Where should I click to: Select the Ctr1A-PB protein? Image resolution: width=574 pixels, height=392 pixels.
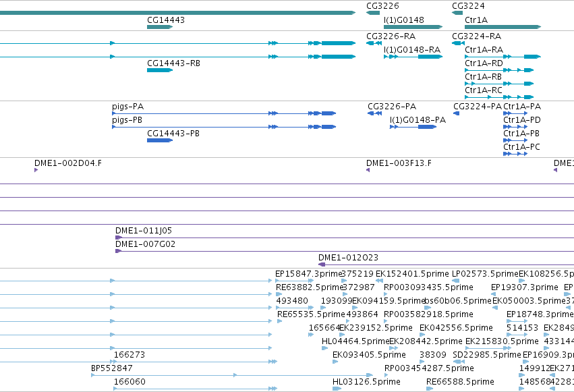click(515, 140)
